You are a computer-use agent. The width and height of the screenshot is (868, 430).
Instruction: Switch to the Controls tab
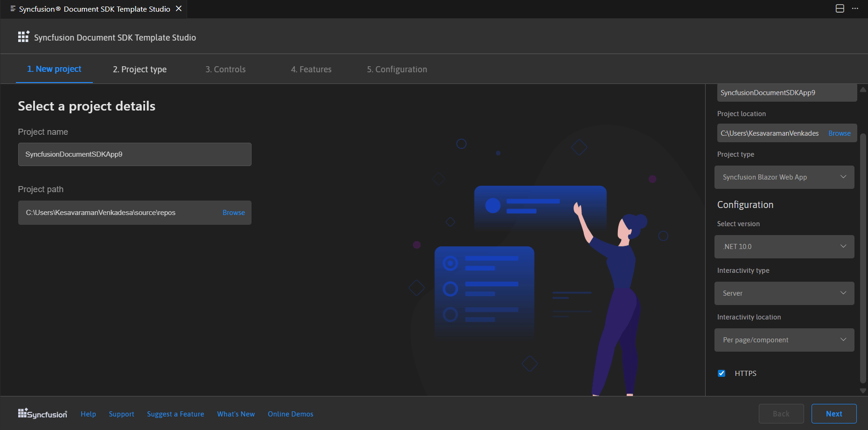pos(225,69)
